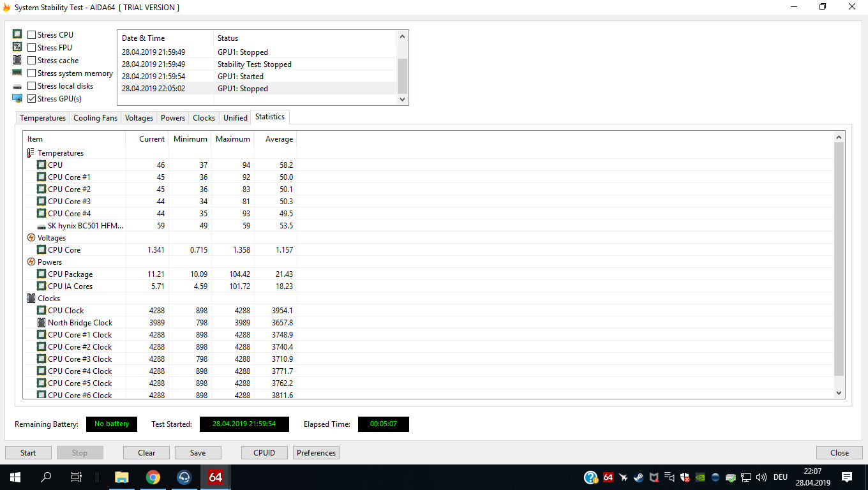The image size is (868, 490).
Task: Select the Statistics tab
Action: coord(270,117)
